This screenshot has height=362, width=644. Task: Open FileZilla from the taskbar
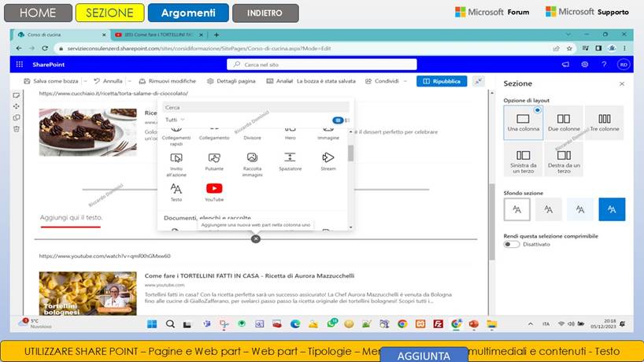coord(439,324)
